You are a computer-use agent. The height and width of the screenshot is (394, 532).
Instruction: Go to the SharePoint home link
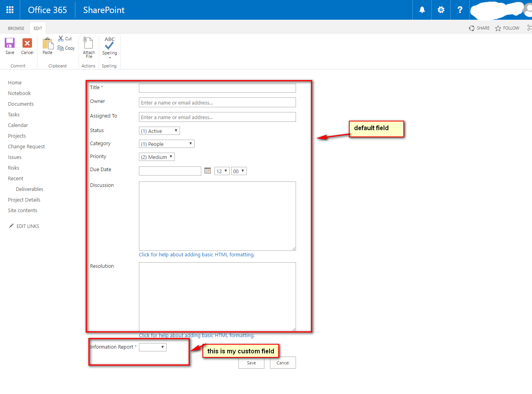[x=104, y=10]
